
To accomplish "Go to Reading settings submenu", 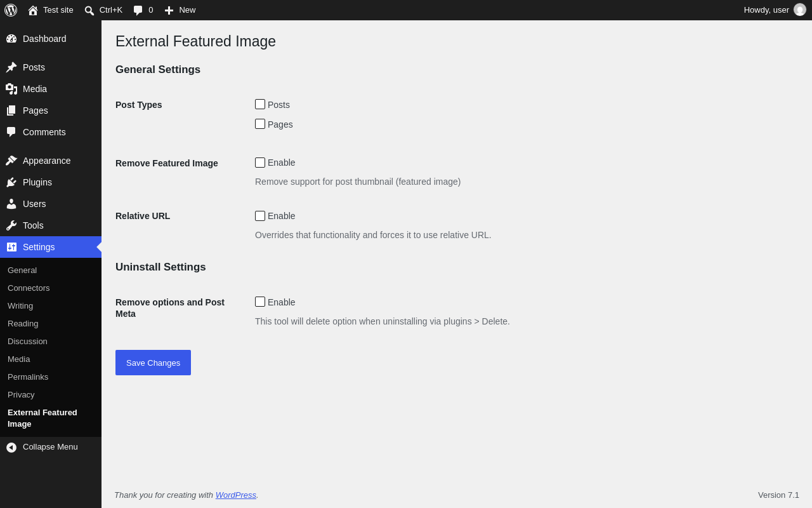I will tap(23, 323).
